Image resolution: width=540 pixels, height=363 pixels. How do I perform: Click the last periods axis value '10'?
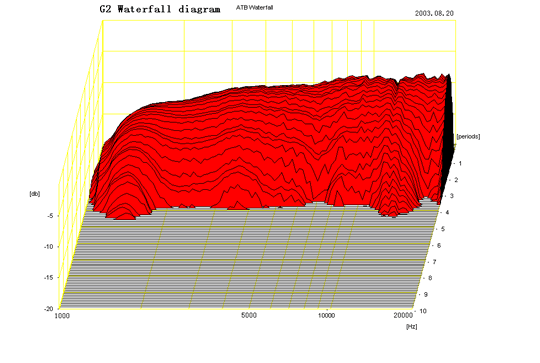pos(423,311)
